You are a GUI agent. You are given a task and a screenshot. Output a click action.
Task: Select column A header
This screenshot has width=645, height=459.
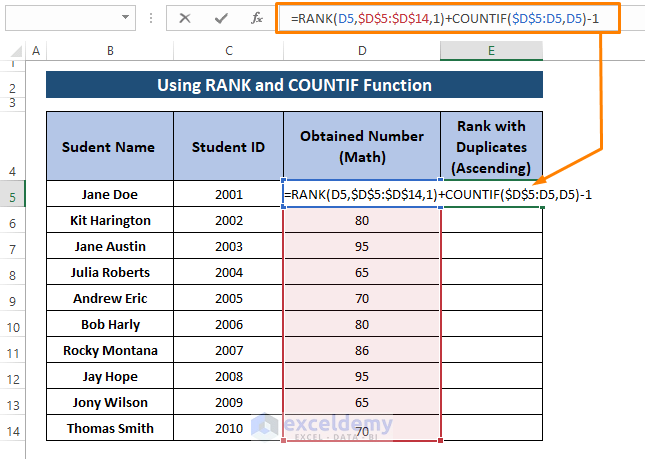click(x=36, y=51)
